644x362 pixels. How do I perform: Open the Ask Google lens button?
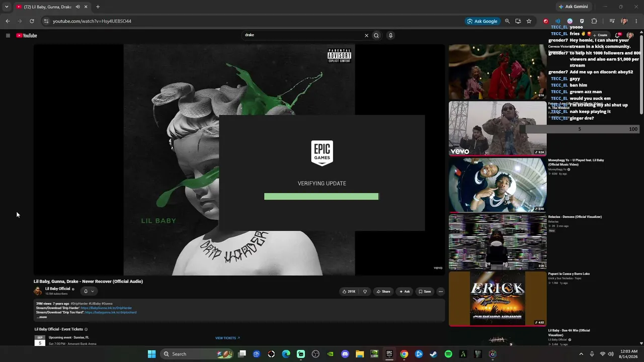[x=482, y=21]
